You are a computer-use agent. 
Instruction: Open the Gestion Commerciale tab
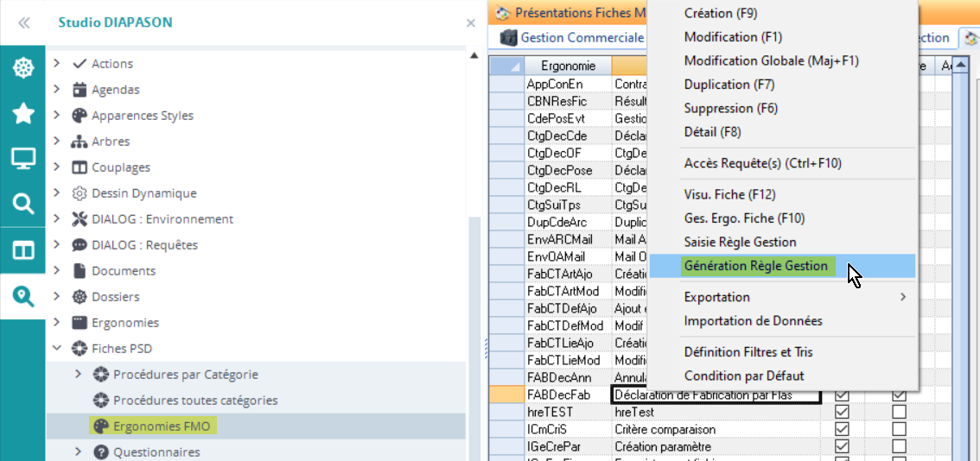[582, 38]
